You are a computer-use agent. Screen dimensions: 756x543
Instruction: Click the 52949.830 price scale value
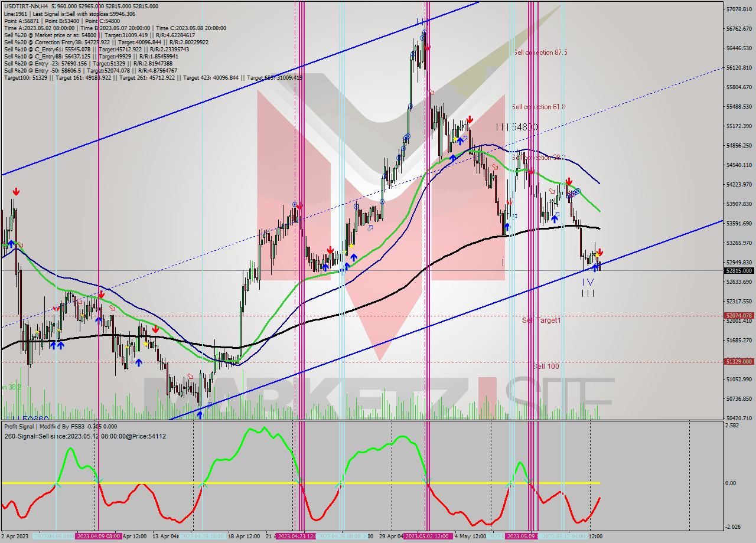[739, 263]
